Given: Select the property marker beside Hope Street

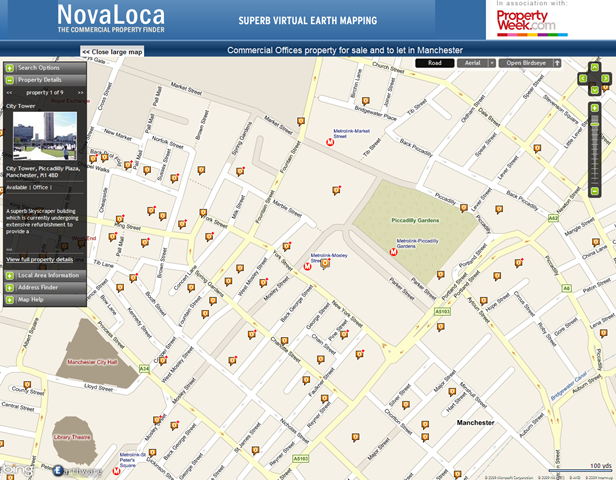Looking at the screenshot, I should 484,301.
